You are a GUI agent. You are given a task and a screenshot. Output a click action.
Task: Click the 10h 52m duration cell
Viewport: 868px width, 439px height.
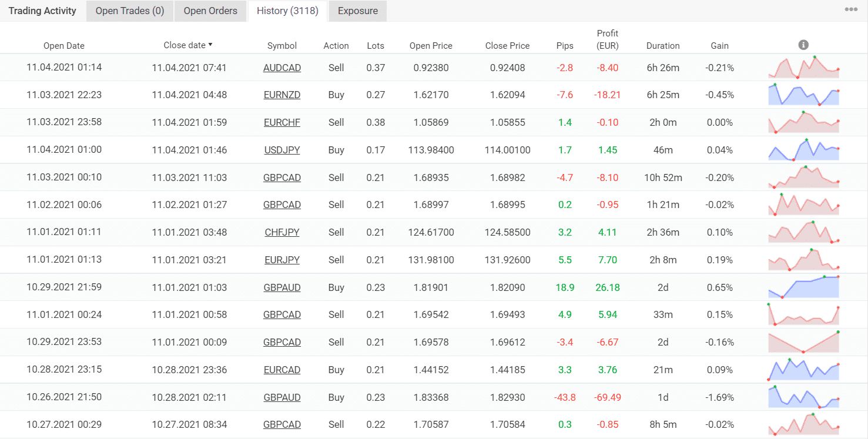click(x=663, y=177)
